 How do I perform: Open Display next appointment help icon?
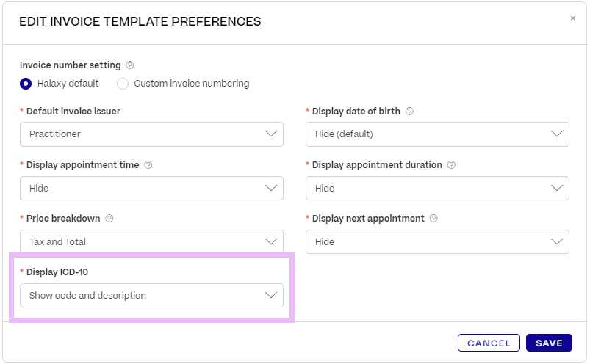click(433, 219)
